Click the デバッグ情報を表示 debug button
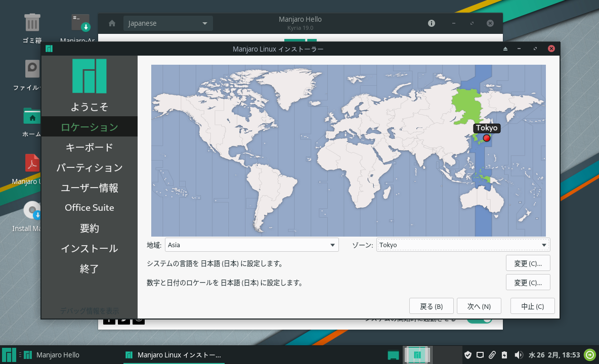The width and height of the screenshot is (599, 364). [x=90, y=310]
